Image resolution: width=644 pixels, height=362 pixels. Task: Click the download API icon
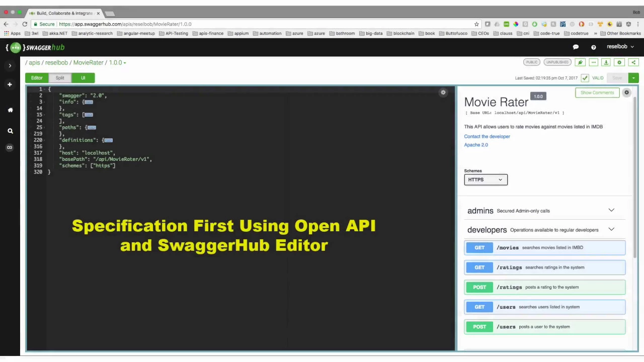(x=606, y=62)
